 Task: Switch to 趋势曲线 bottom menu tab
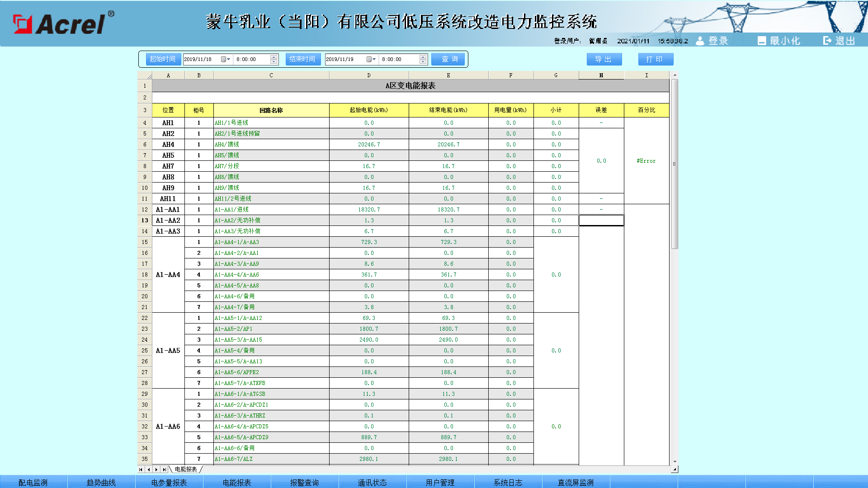(101, 482)
